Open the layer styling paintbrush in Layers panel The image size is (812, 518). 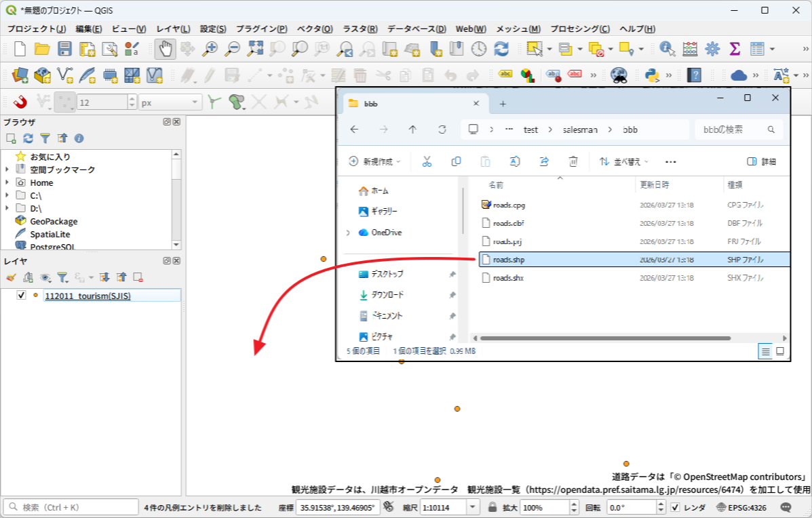click(x=10, y=277)
